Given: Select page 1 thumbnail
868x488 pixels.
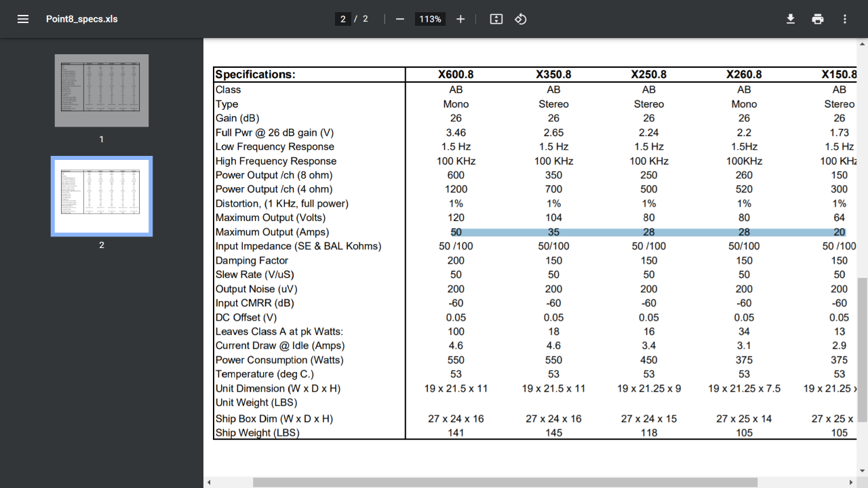Looking at the screenshot, I should click(102, 91).
